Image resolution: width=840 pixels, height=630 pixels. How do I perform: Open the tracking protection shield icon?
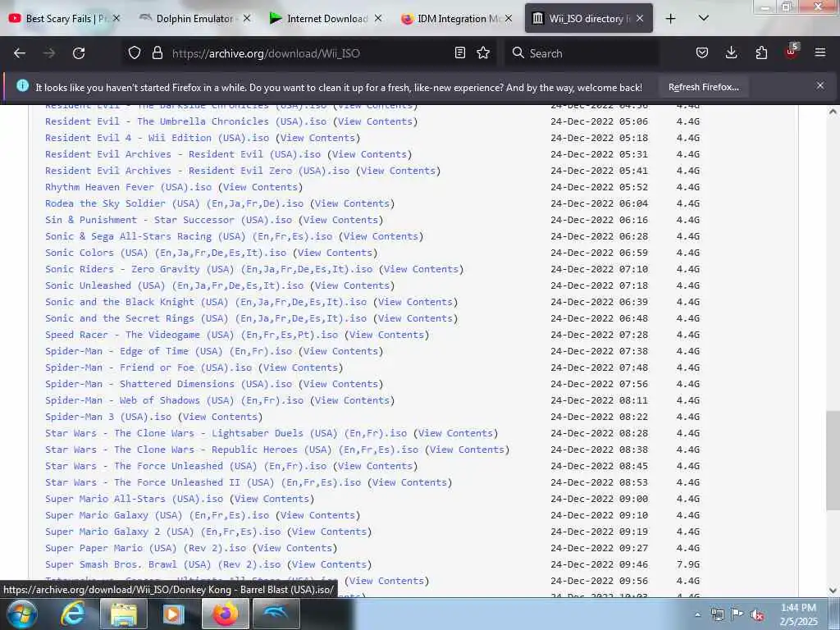(x=135, y=52)
